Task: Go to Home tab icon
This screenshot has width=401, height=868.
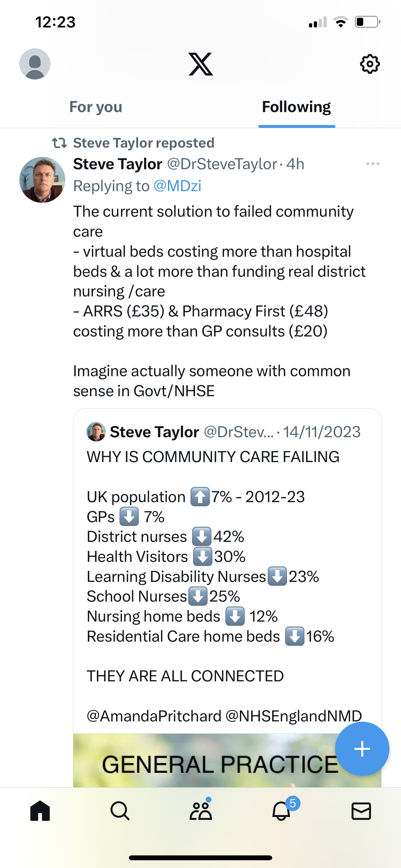Action: [x=40, y=811]
